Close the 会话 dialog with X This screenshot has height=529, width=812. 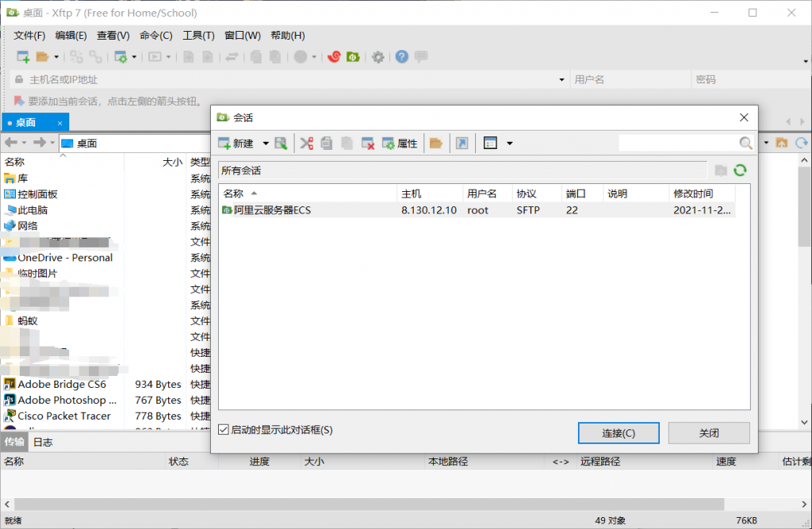744,117
